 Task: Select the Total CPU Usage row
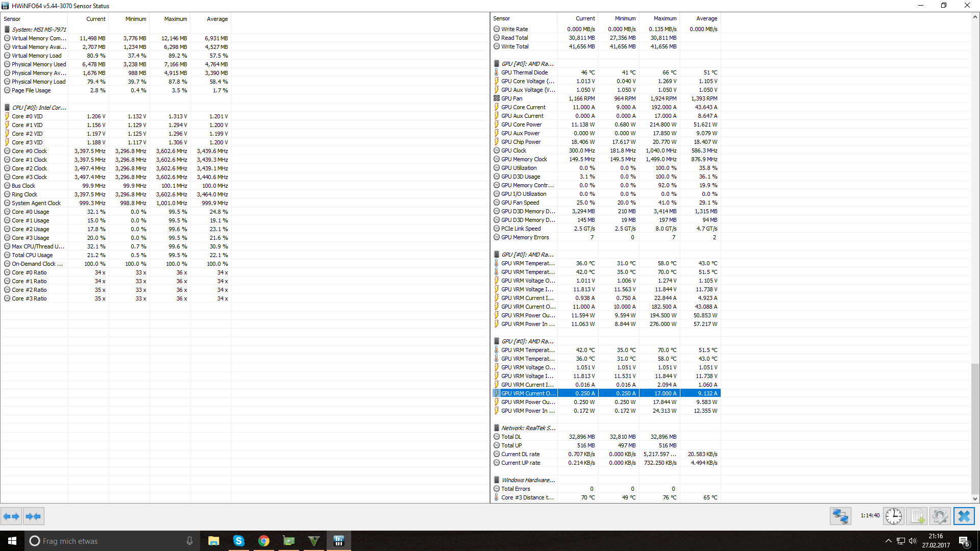coord(32,255)
